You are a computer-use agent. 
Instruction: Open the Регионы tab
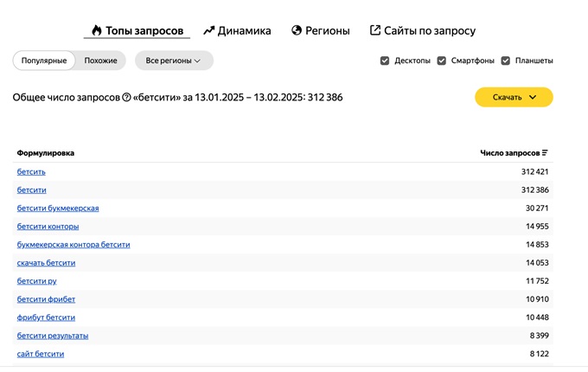click(320, 30)
